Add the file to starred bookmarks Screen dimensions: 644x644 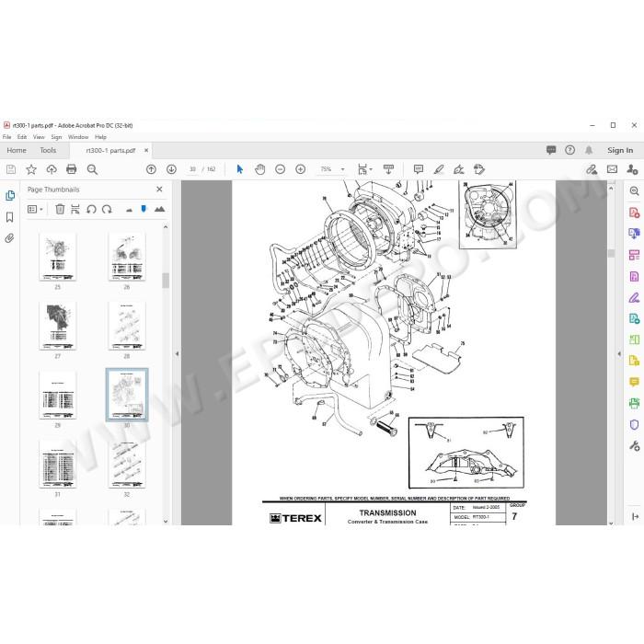coord(31,169)
